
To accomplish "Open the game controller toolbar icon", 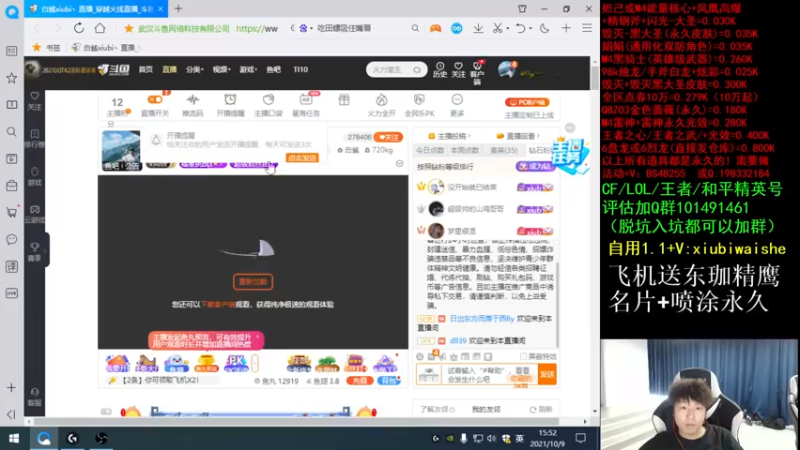I will tap(435, 29).
